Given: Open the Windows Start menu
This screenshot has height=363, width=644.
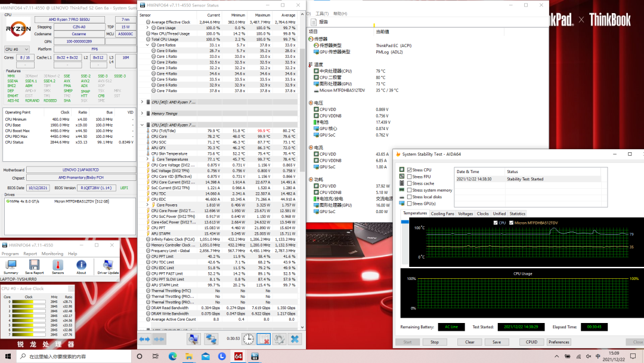Looking at the screenshot, I should click(8, 356).
